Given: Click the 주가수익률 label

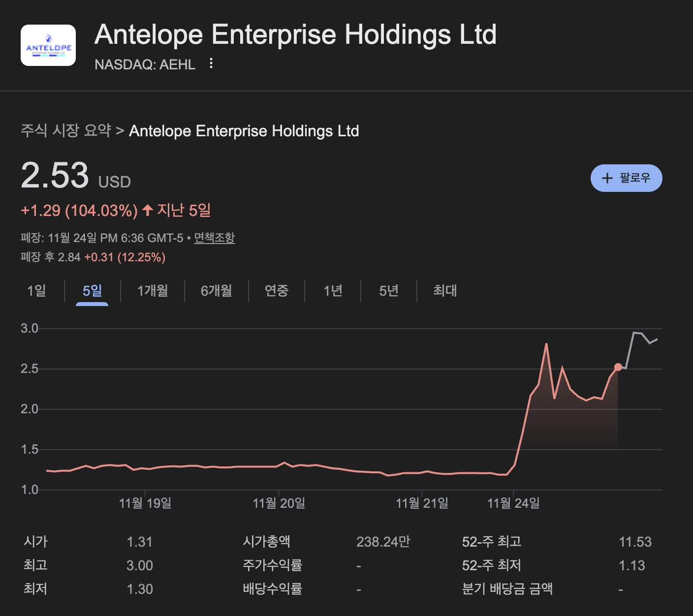Looking at the screenshot, I should click(272, 565).
